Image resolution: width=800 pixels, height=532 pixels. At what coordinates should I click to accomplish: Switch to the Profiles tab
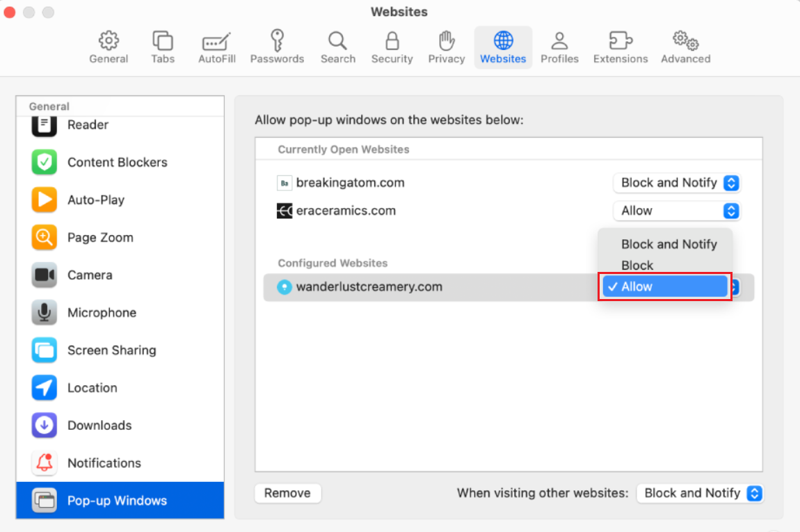coord(559,47)
